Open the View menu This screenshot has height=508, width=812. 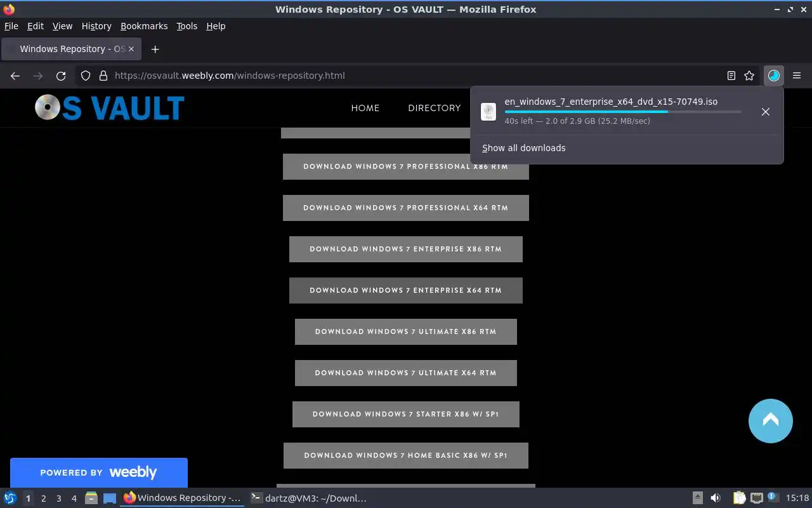click(x=62, y=26)
